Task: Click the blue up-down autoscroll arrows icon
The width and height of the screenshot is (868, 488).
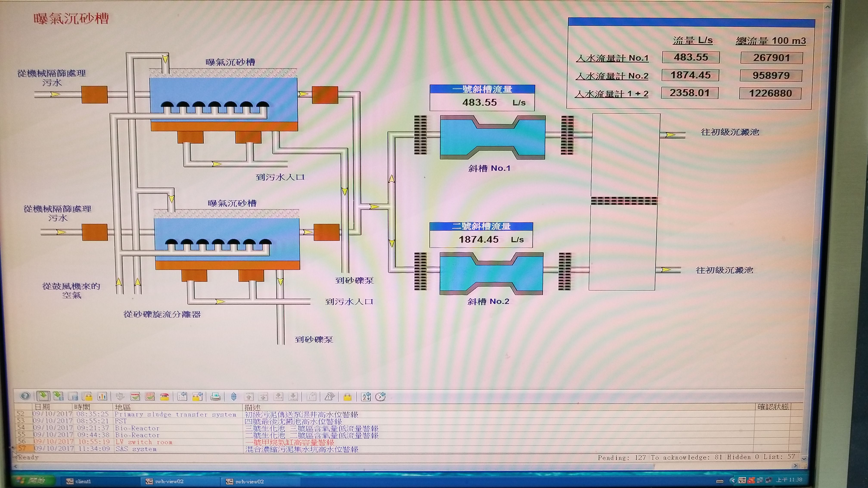Action: point(234,396)
